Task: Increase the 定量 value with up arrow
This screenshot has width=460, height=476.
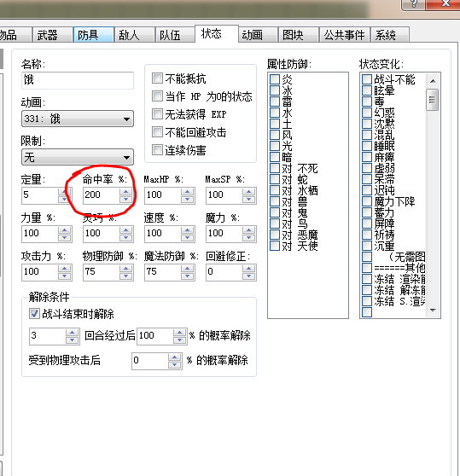Action: tap(64, 192)
